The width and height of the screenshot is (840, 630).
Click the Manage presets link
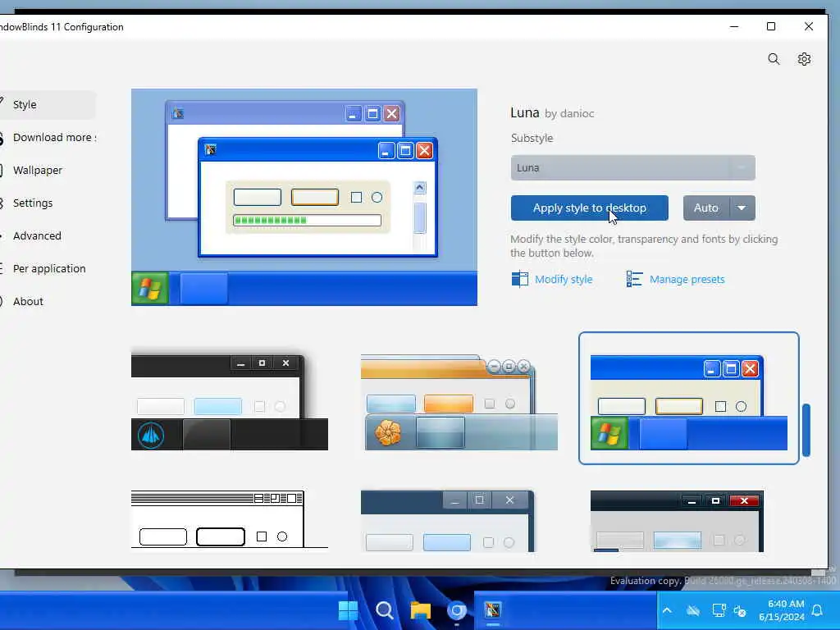(687, 279)
